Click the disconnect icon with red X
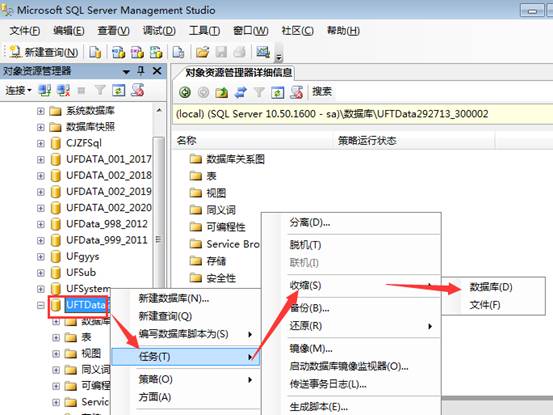553x415 pixels. point(63,91)
